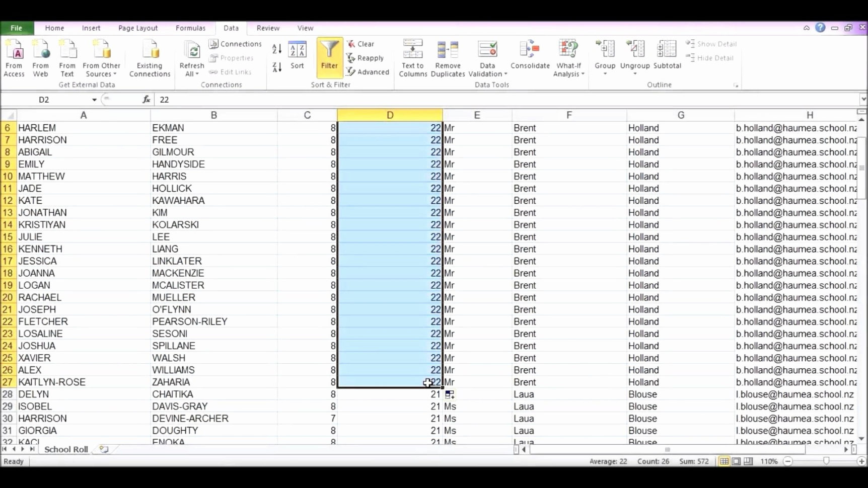Expand the What-If Analysis menu
The height and width of the screenshot is (488, 868).
568,59
